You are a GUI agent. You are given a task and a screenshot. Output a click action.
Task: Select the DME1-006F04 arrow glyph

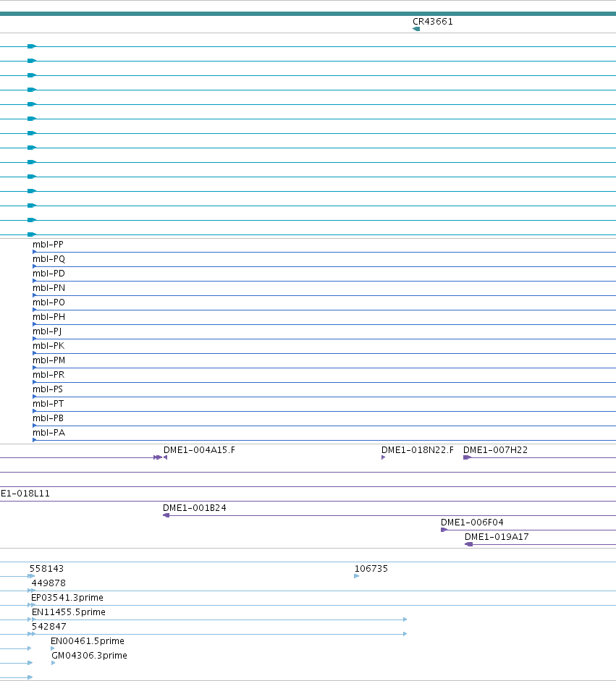tap(444, 530)
